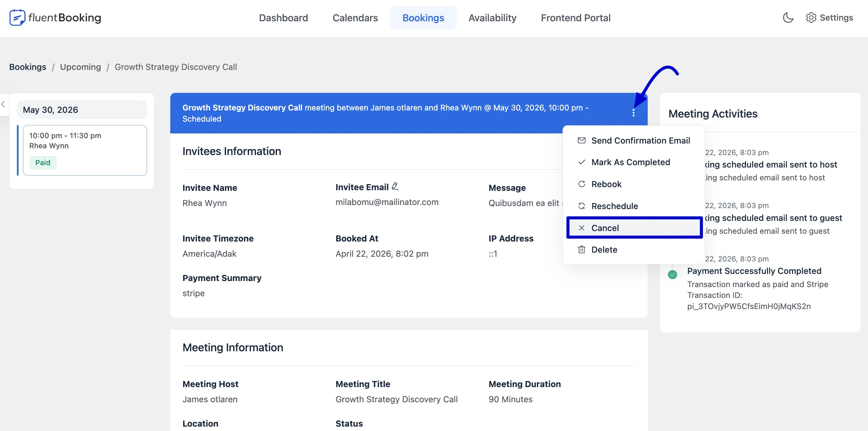This screenshot has width=868, height=431.
Task: Click the trash icon beside Delete
Action: (x=581, y=250)
